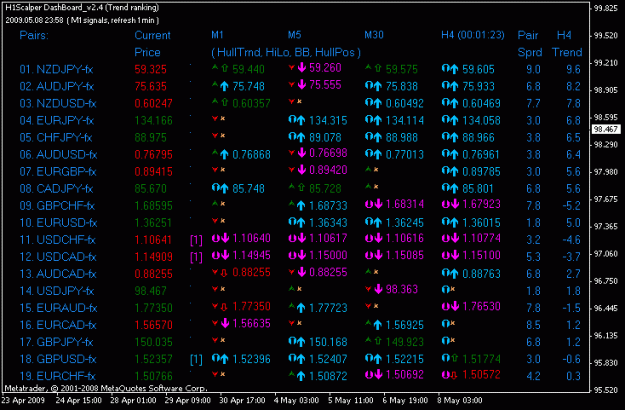
Task: Click the up arrow beside CADJPY M1 85.748
Action: click(x=224, y=188)
